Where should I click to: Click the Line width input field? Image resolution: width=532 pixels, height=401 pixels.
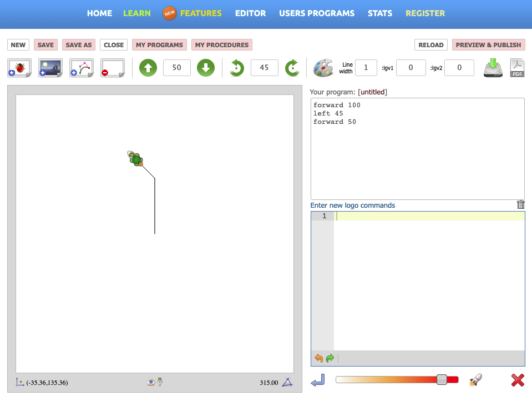pyautogui.click(x=366, y=68)
